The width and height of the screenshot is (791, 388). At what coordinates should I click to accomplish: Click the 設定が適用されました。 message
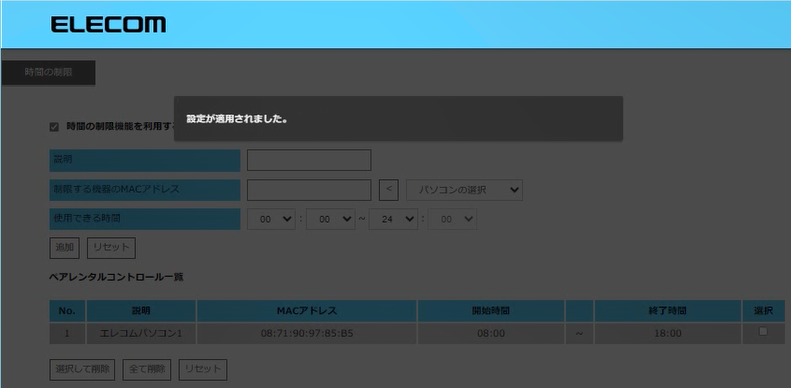click(237, 120)
